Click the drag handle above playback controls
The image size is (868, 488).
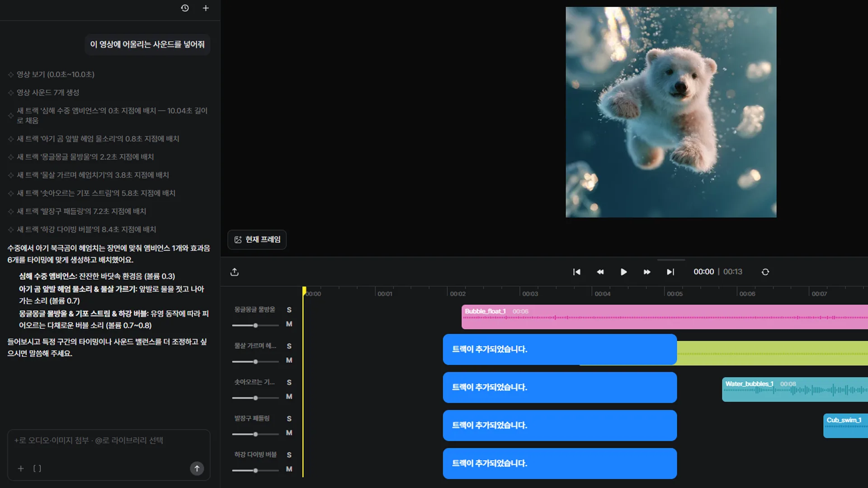click(671, 260)
